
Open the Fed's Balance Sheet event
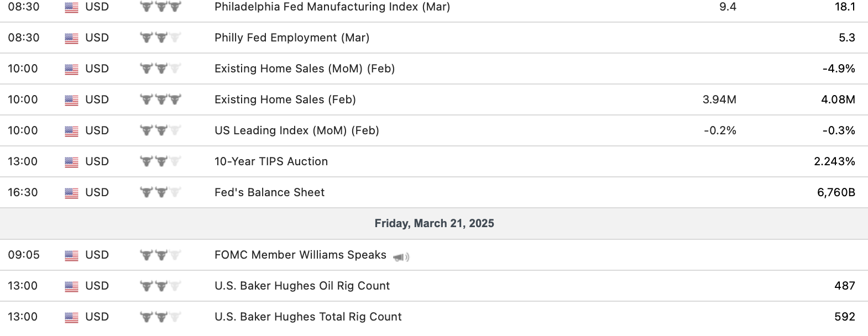click(x=270, y=193)
